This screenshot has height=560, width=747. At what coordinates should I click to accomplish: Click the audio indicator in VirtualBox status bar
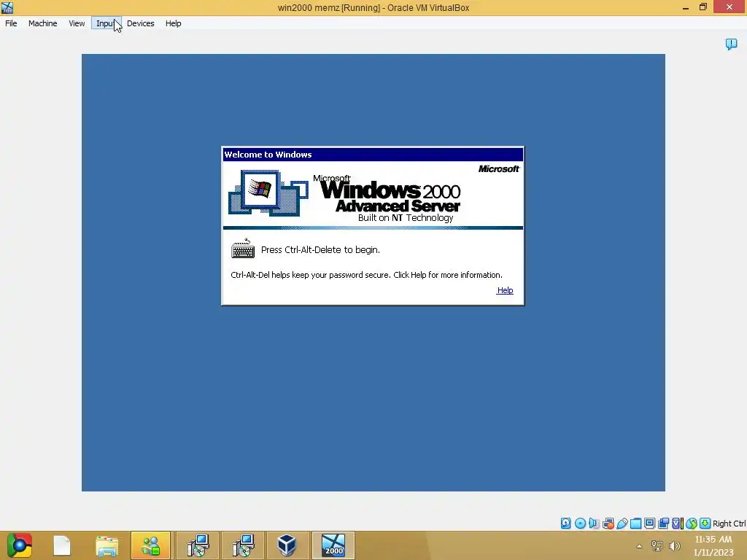pos(594,524)
